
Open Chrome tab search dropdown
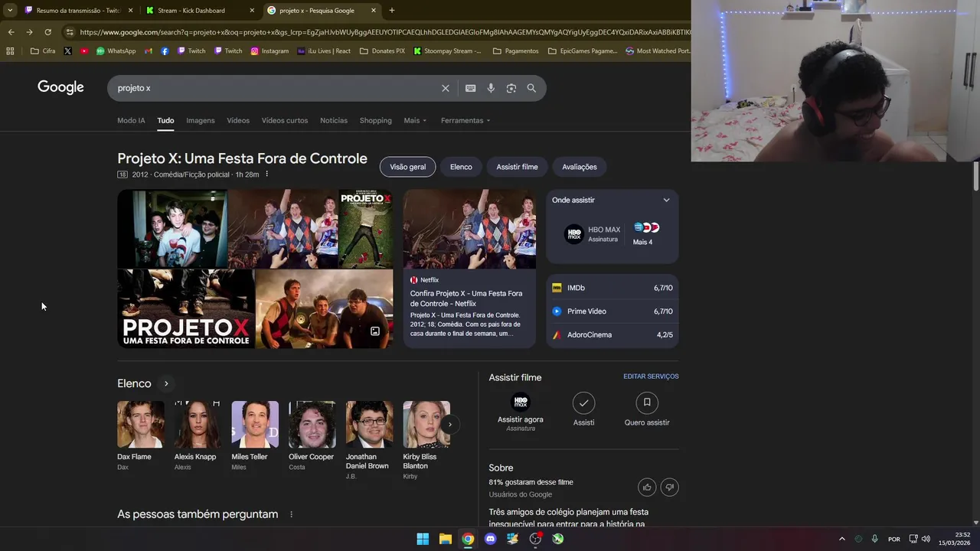(10, 11)
